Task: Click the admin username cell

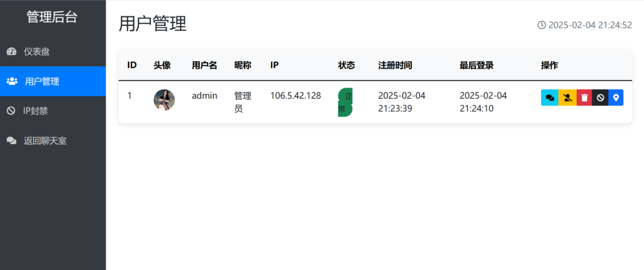Action: pyautogui.click(x=204, y=96)
